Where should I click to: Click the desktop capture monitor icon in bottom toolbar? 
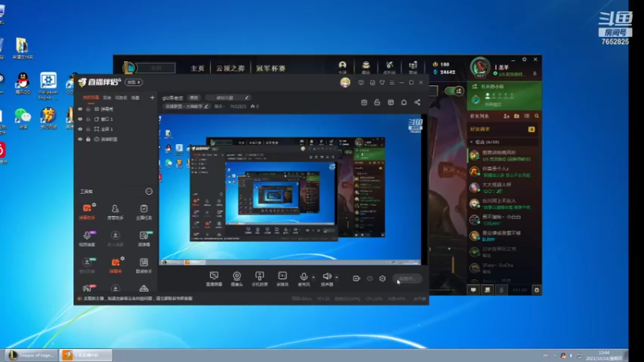pos(214,278)
